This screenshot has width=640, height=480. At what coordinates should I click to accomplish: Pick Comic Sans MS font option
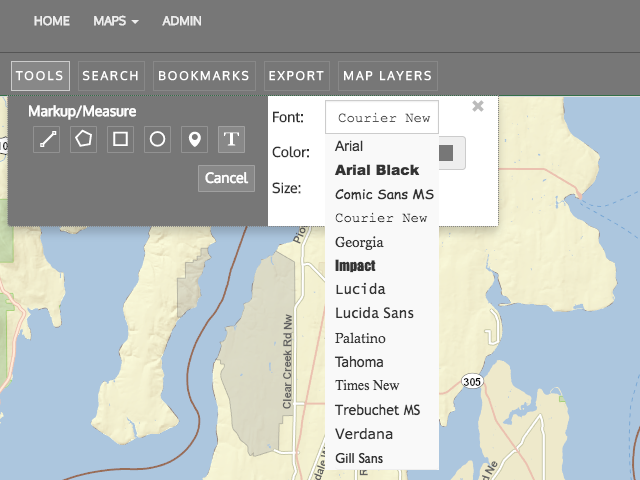(x=384, y=194)
